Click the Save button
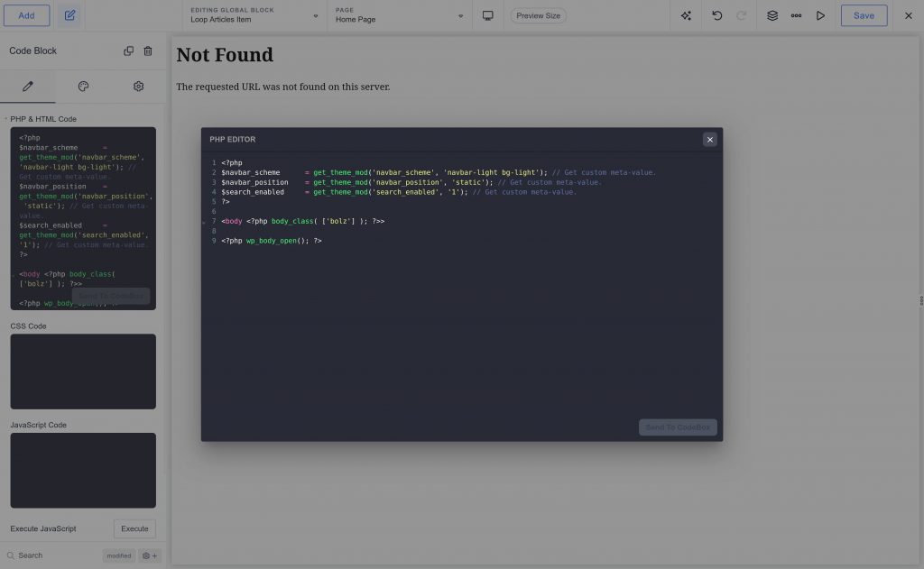 click(x=864, y=15)
